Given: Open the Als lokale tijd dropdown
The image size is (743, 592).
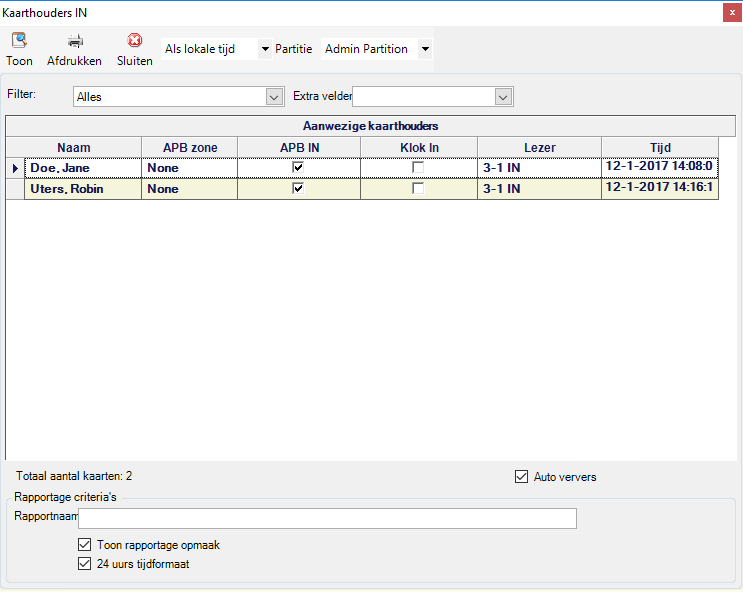Looking at the screenshot, I should click(265, 49).
